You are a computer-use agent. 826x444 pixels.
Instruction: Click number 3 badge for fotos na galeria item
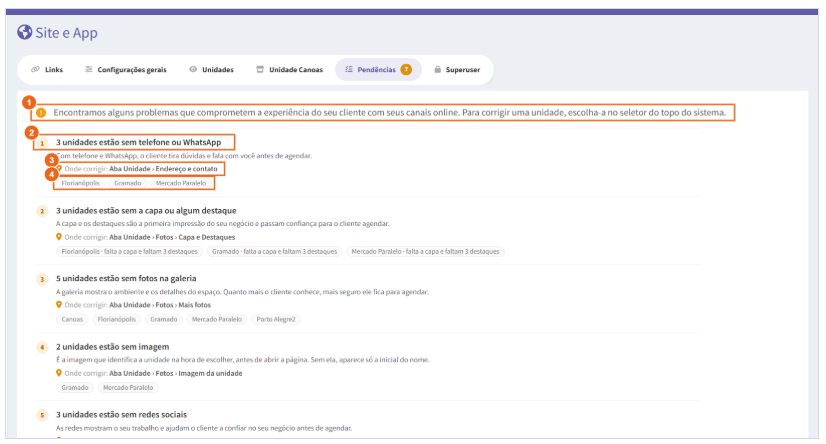(42, 279)
